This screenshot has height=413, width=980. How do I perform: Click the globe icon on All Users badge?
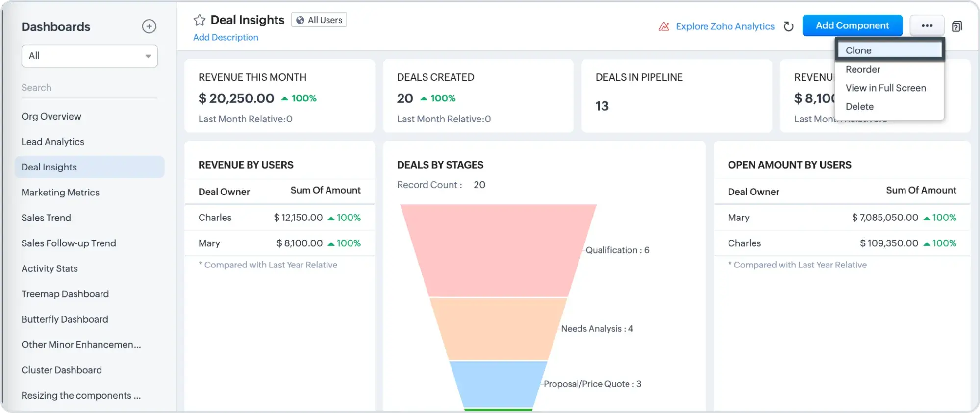[300, 20]
